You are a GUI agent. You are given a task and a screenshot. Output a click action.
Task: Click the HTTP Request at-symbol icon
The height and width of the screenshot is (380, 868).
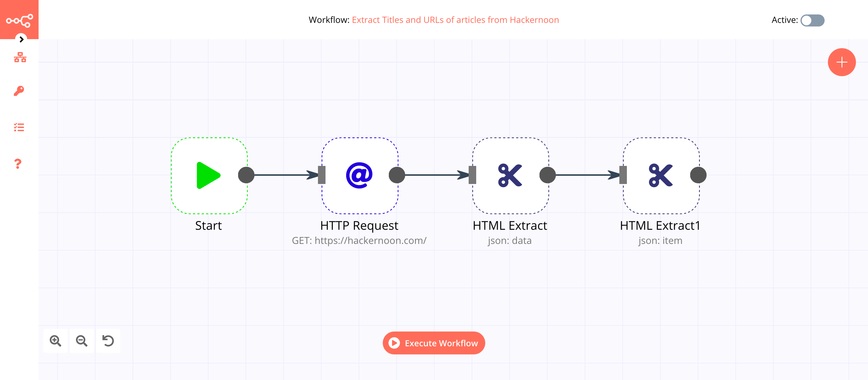(x=359, y=176)
